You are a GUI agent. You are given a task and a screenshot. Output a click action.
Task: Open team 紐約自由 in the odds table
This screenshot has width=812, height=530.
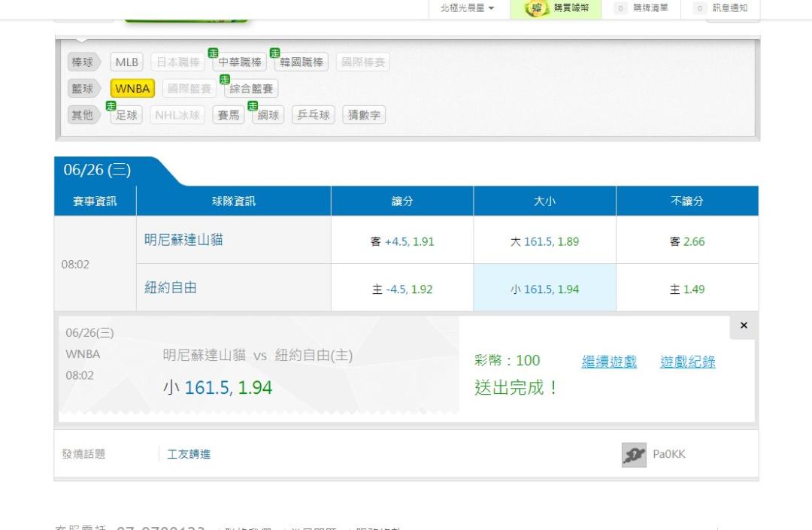171,287
